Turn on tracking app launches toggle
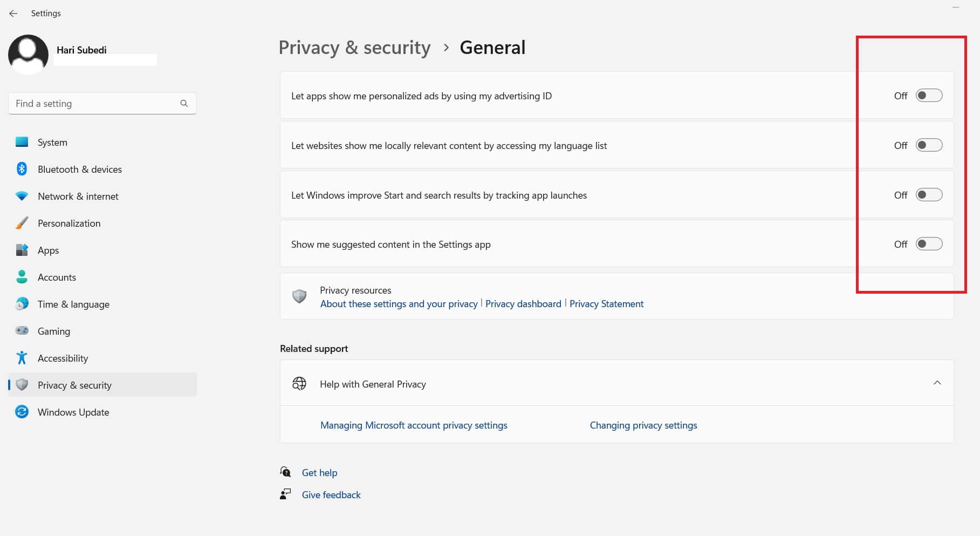Image resolution: width=980 pixels, height=536 pixels. 929,195
